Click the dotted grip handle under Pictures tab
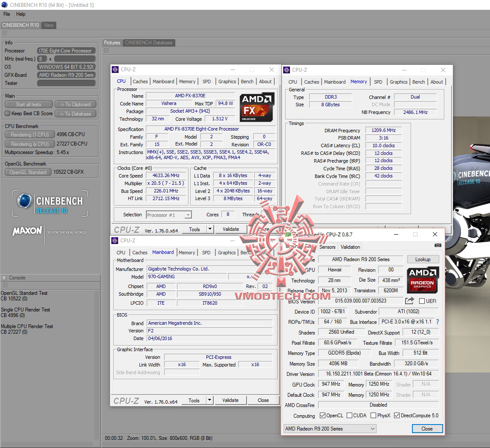 point(107,51)
